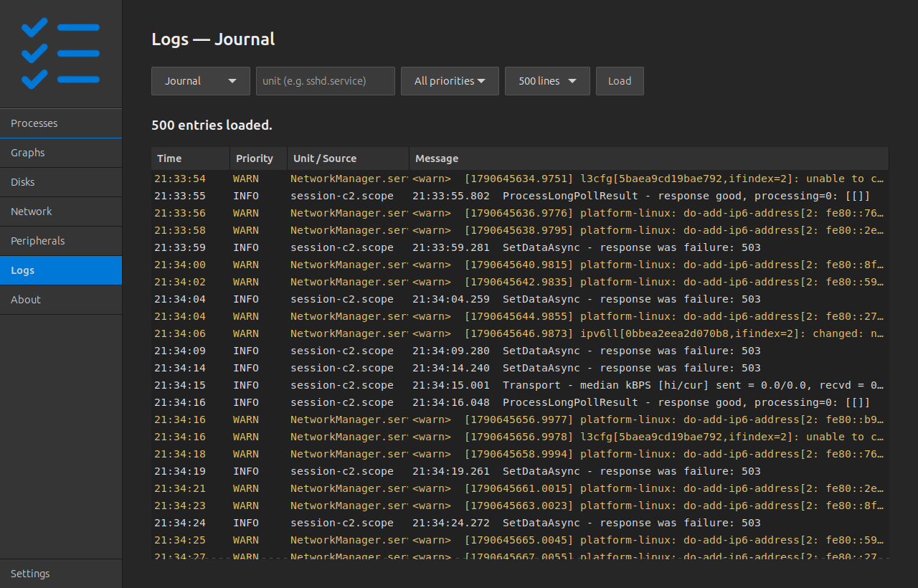Click the Priority column header
Screen dimensions: 918x588
[x=259, y=158]
